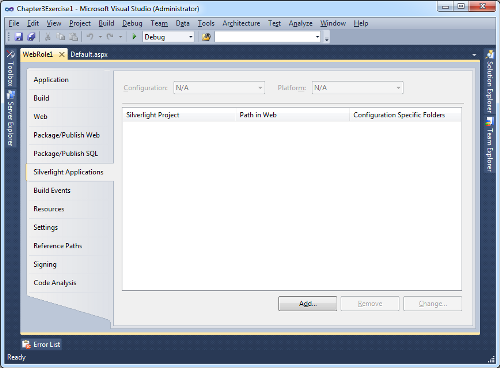Open the Architecture menu

click(241, 23)
